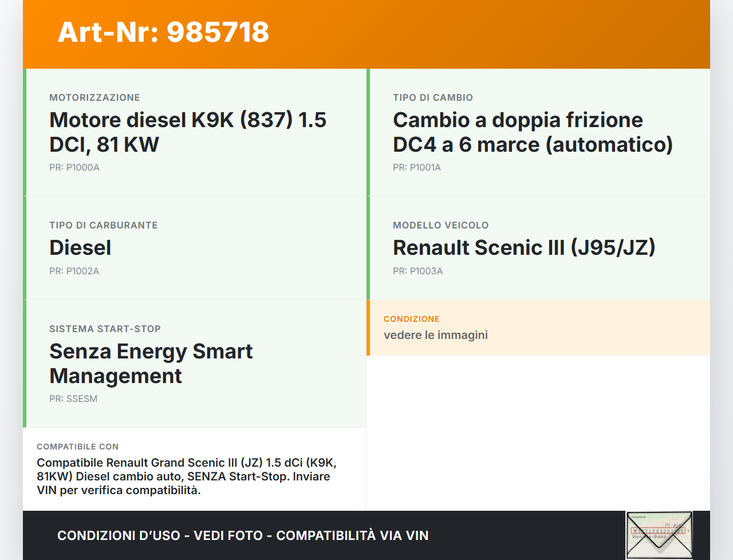The height and width of the screenshot is (560, 733).
Task: Select the Cambio a doppia frizione title
Action: pos(533,132)
